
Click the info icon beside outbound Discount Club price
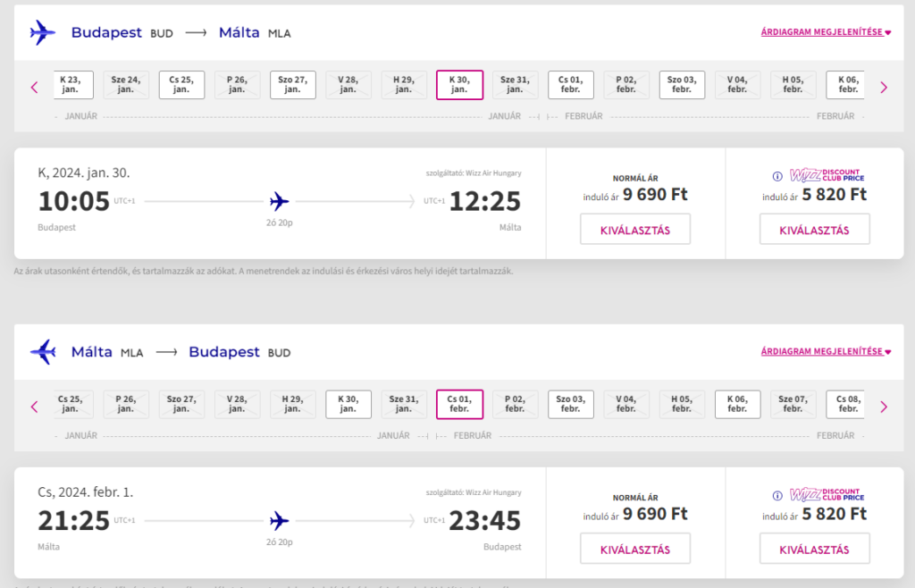pos(777,176)
